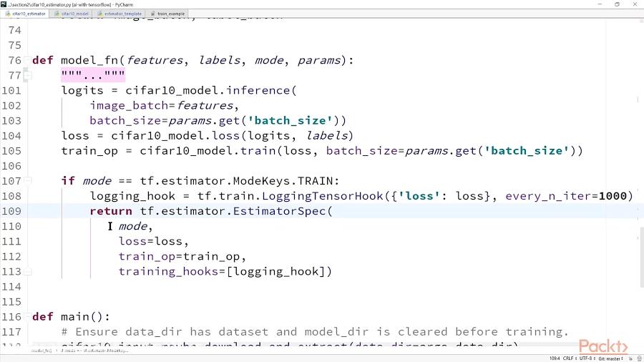The width and height of the screenshot is (644, 362).
Task: Expand the collapsed docstring on line 77
Action: coord(29,76)
